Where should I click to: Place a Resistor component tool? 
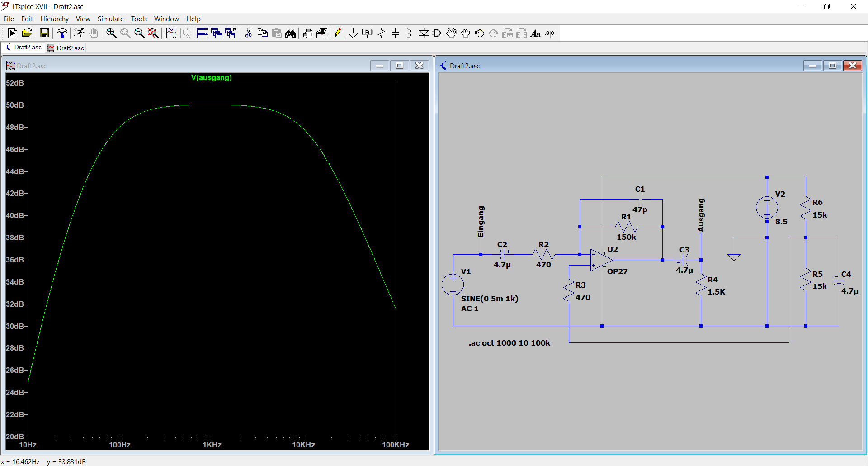[382, 33]
